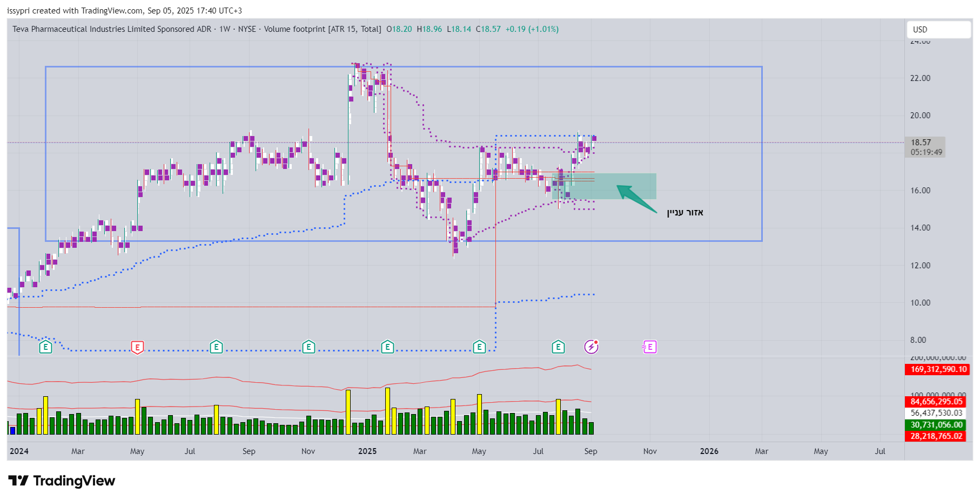Click the Teva Pharmaceutical Industries symbol title

click(x=112, y=29)
